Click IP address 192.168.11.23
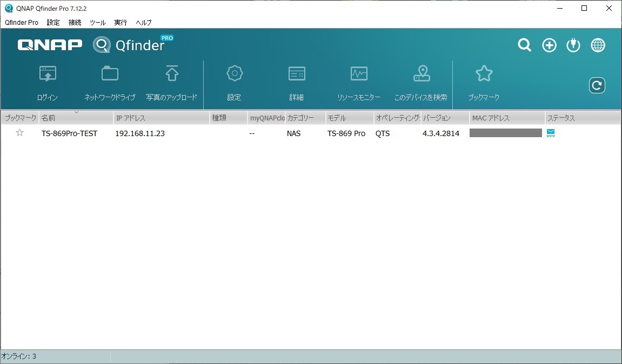Viewport: 622px width, 364px height. 140,133
